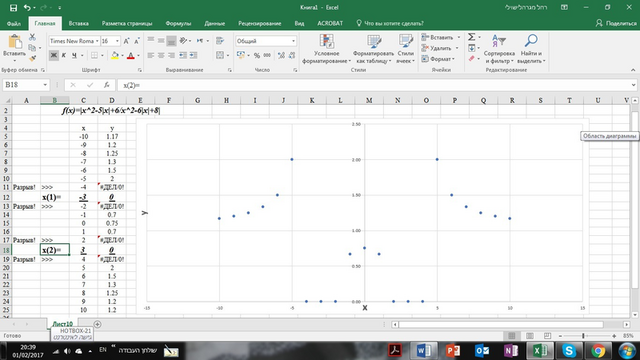Click the formula bar input showing x(2)=
Screen dimensions: 640x360
pyautogui.click(x=373, y=85)
